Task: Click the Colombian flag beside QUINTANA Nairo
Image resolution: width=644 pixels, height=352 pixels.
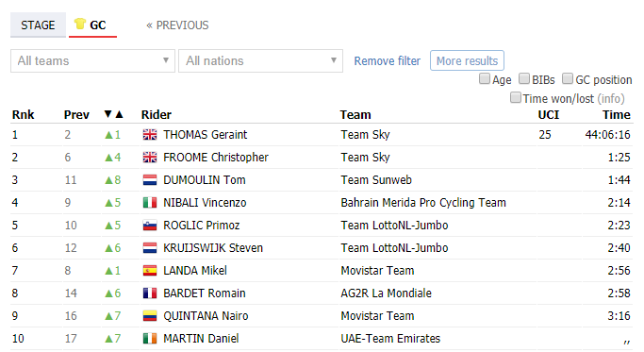Action: tap(150, 315)
